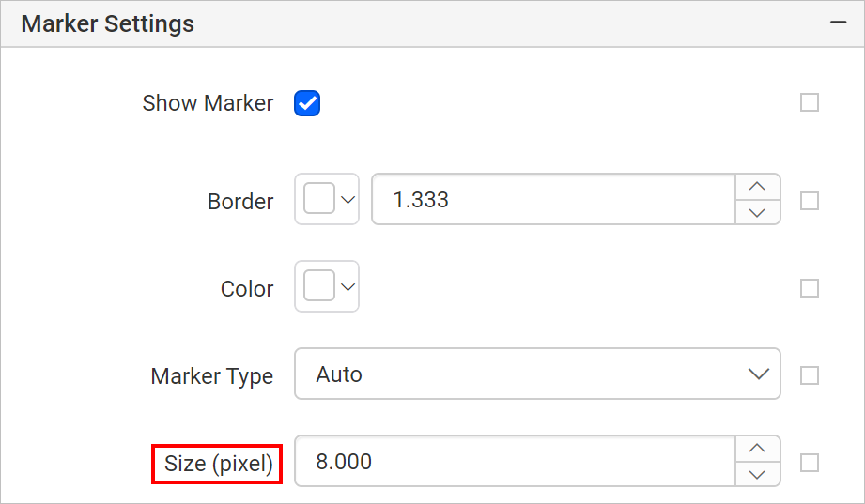Click the Size field showing 8.000
This screenshot has width=865, height=504.
pyautogui.click(x=515, y=462)
